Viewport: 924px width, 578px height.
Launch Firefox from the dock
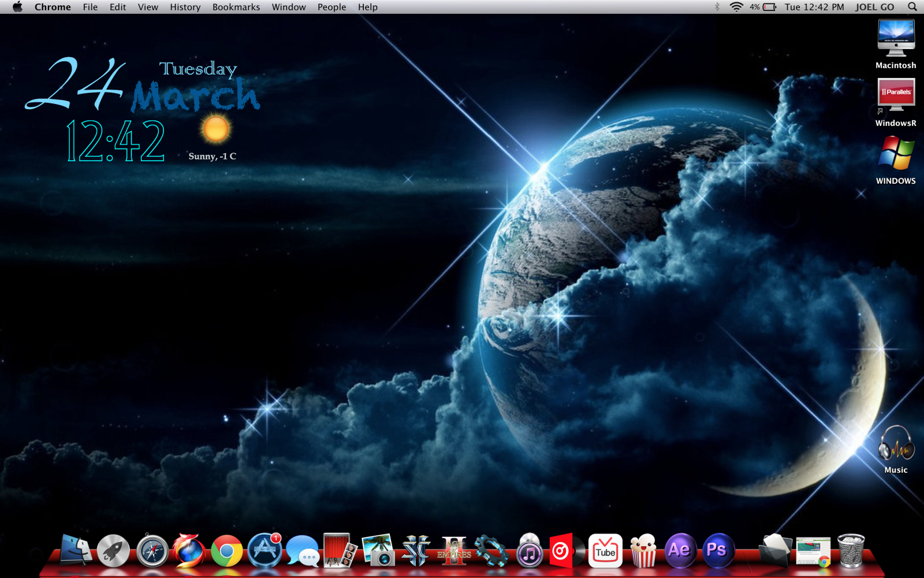tap(189, 550)
